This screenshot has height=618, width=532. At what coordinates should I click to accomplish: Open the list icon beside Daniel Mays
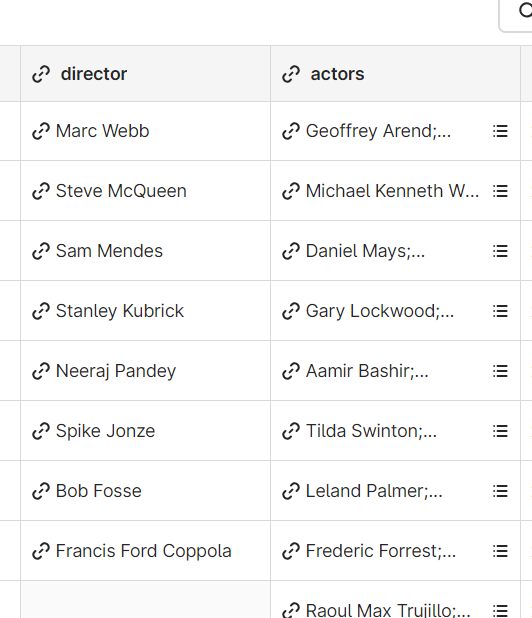[500, 251]
